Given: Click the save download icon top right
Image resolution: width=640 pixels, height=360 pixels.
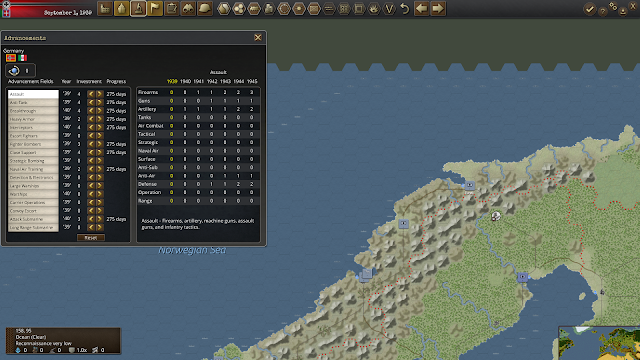Looking at the screenshot, I should 623,12.
